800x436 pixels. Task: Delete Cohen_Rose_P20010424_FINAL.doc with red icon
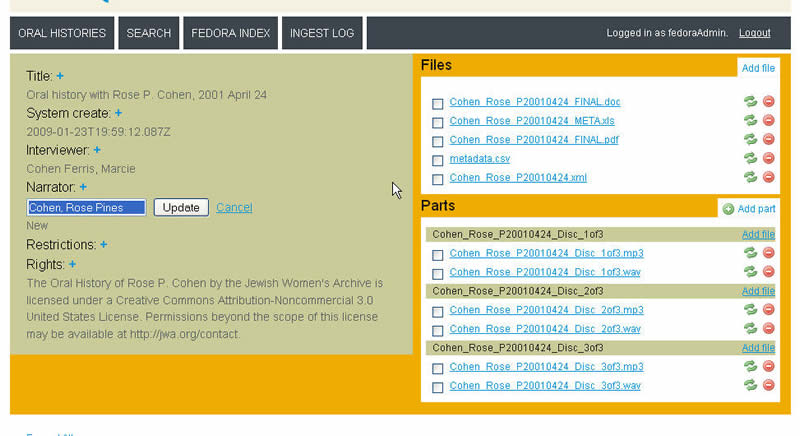pos(768,101)
